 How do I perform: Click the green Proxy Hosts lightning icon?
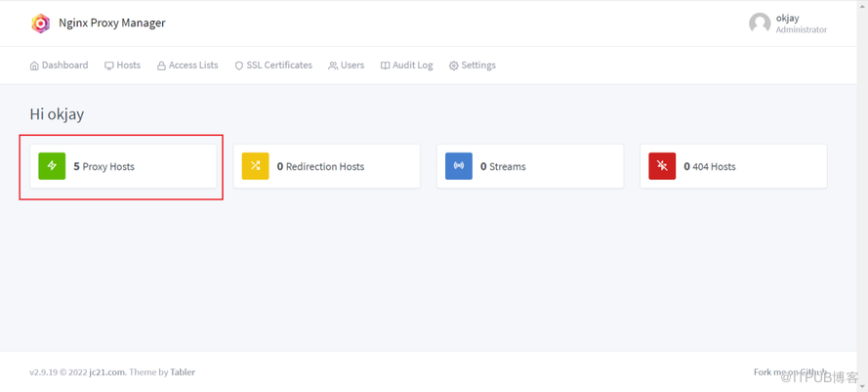[x=52, y=166]
